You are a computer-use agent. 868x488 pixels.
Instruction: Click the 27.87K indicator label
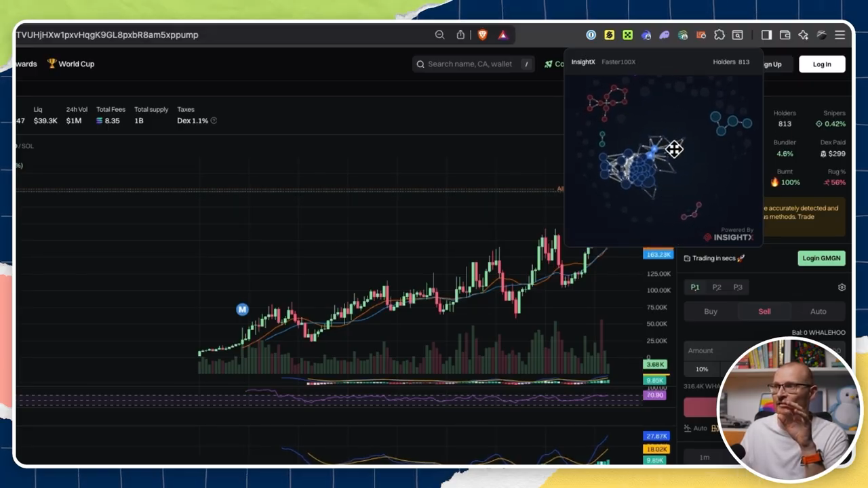656,436
